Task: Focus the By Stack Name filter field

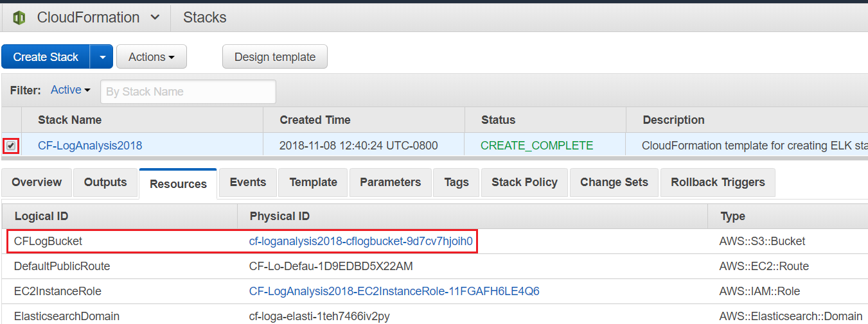Action: 188,92
